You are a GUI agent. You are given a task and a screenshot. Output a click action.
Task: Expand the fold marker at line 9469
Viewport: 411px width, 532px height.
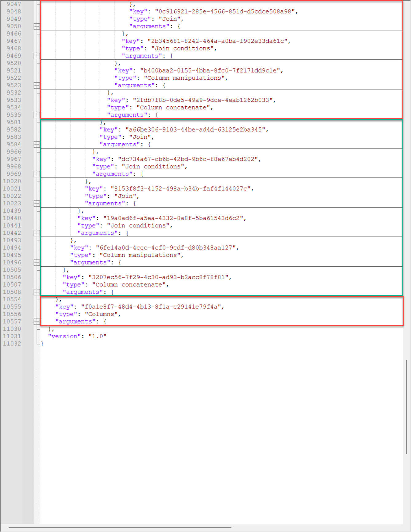(x=37, y=56)
